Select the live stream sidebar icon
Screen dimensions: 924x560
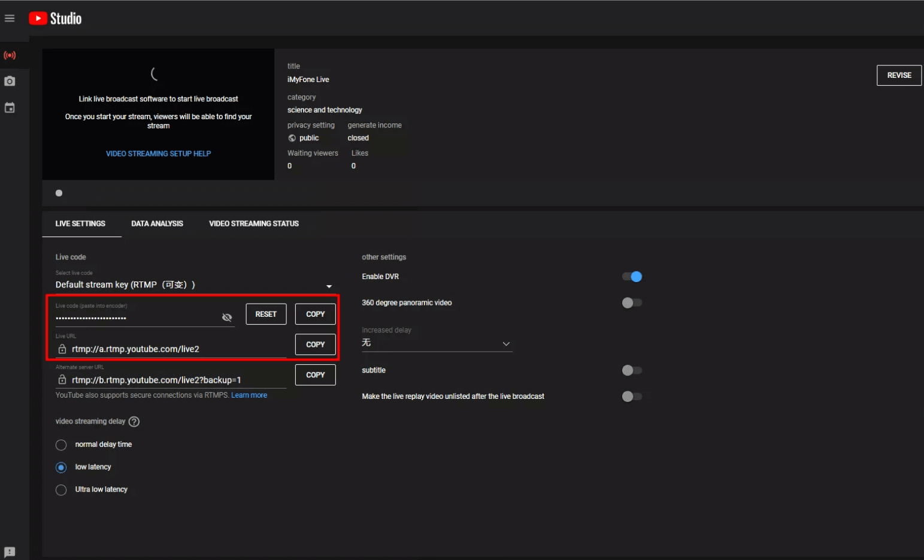click(10, 55)
